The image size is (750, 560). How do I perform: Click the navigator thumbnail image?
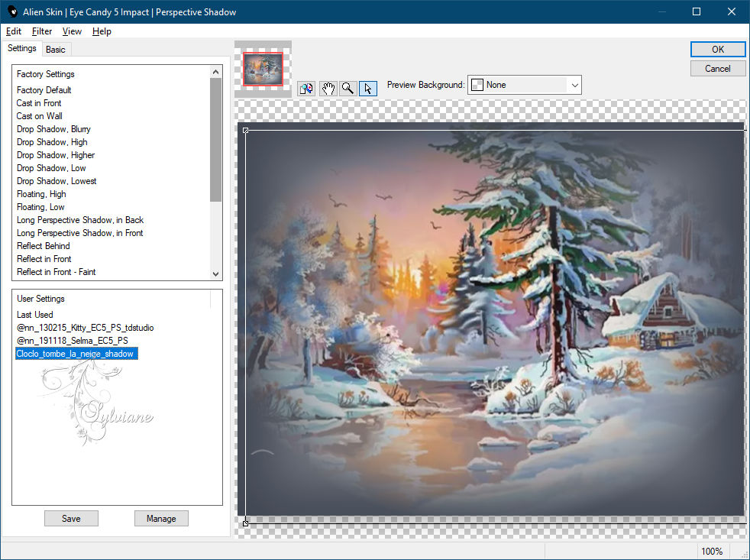pyautogui.click(x=263, y=69)
